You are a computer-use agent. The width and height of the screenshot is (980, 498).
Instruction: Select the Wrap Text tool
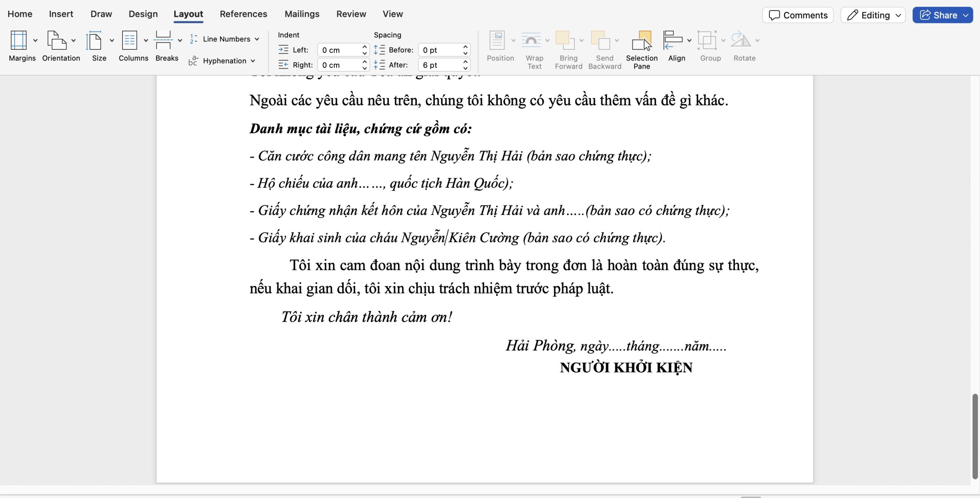533,46
